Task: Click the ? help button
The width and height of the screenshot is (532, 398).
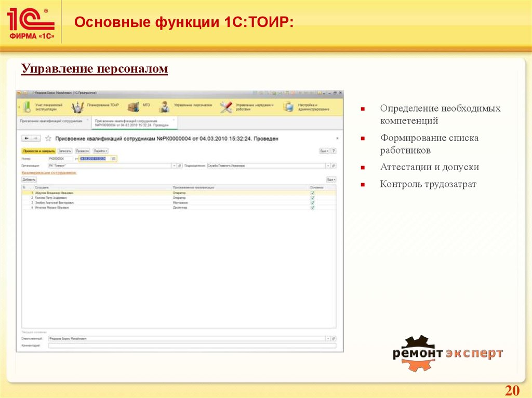Action: pos(334,151)
